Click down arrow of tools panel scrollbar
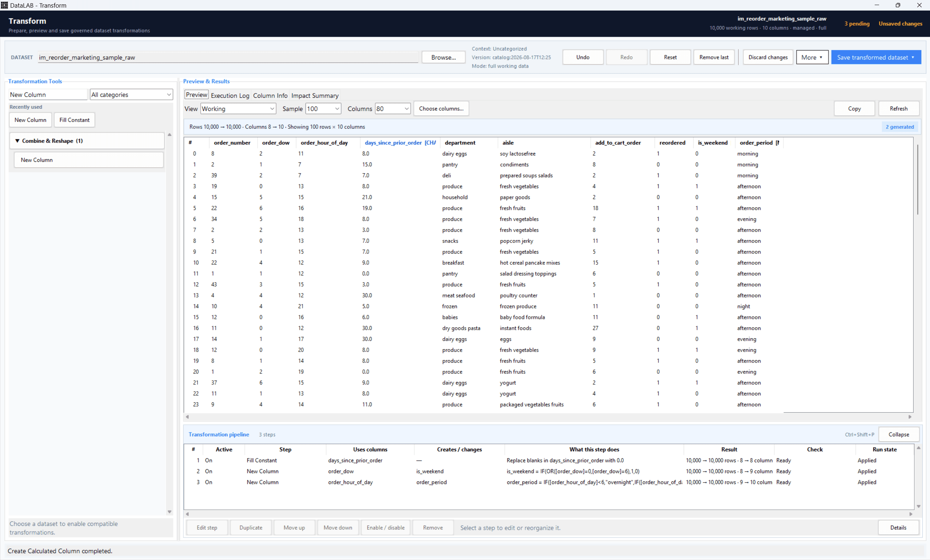This screenshot has height=560, width=930. (169, 512)
